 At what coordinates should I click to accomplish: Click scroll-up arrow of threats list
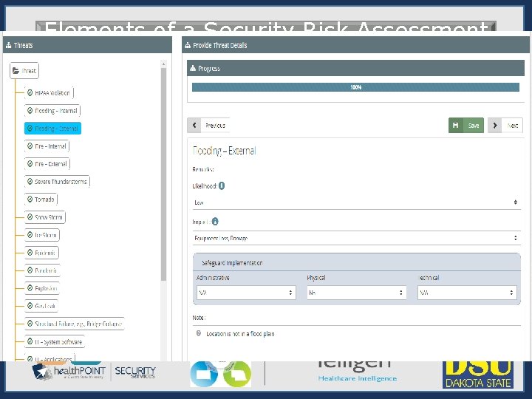163,64
